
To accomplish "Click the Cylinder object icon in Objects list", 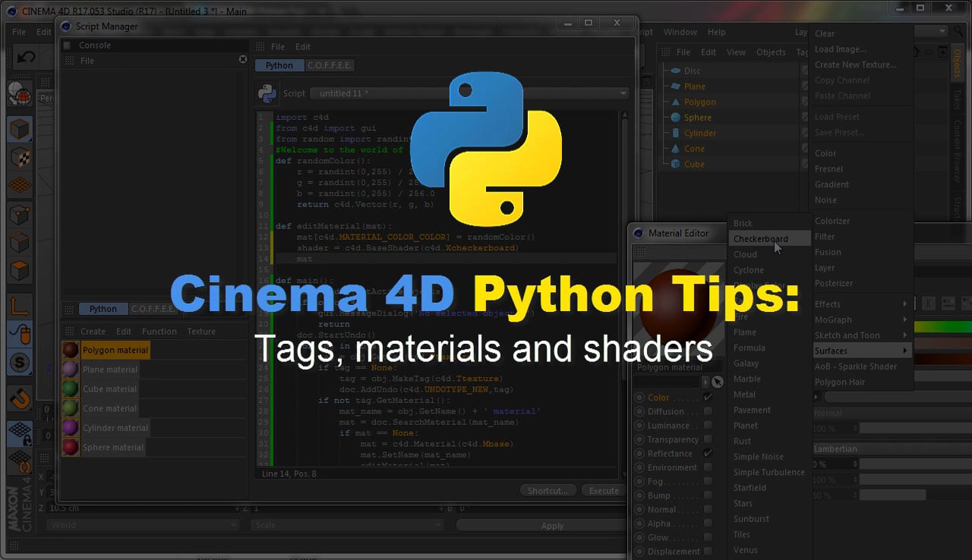I will (x=675, y=133).
